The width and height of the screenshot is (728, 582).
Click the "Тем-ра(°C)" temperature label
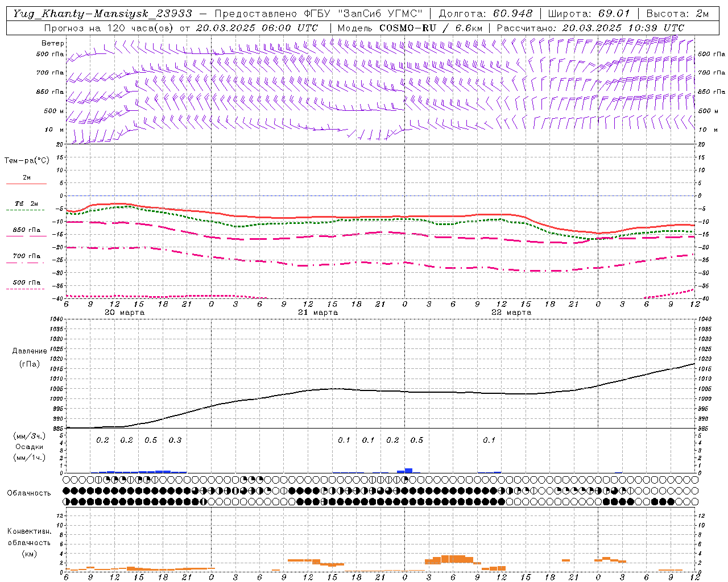click(27, 160)
